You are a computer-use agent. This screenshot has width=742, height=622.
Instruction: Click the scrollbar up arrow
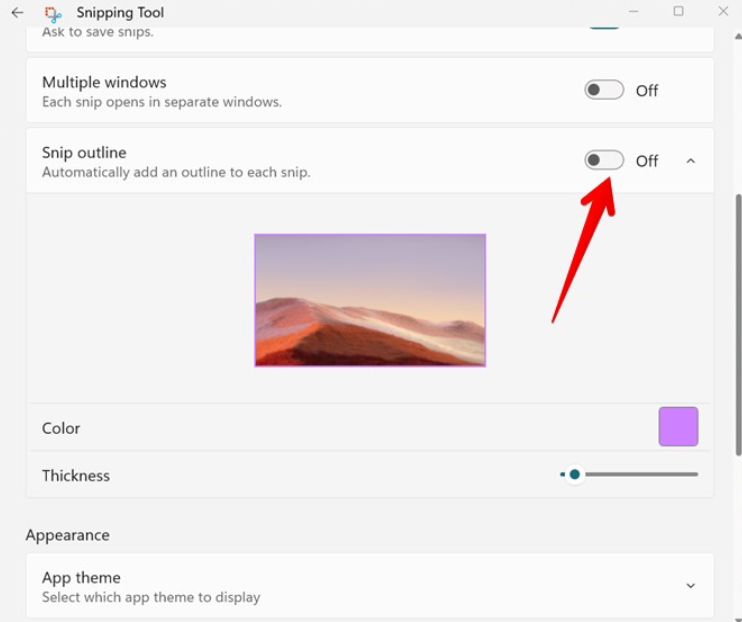738,36
